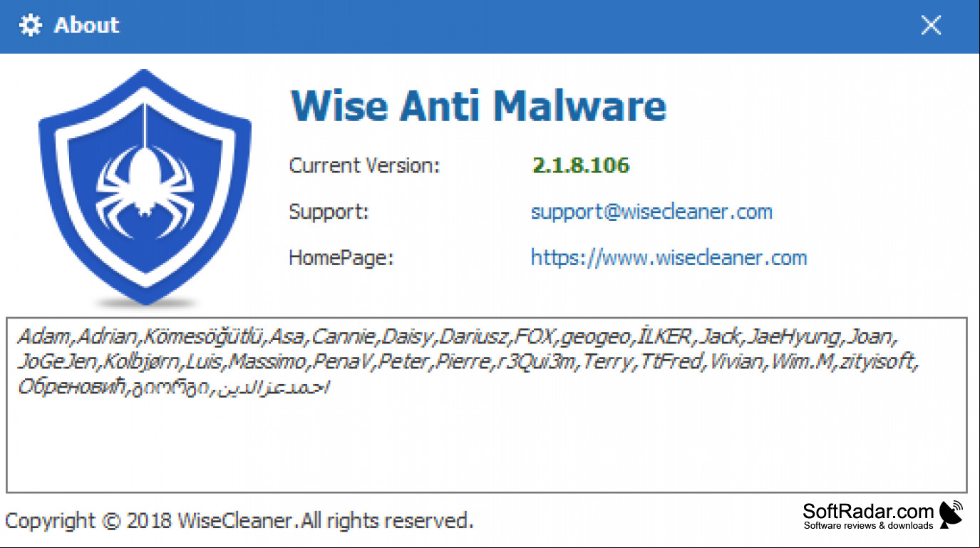Click the Wise Anti Malware shield logo
This screenshot has width=980, height=548.
point(145,187)
